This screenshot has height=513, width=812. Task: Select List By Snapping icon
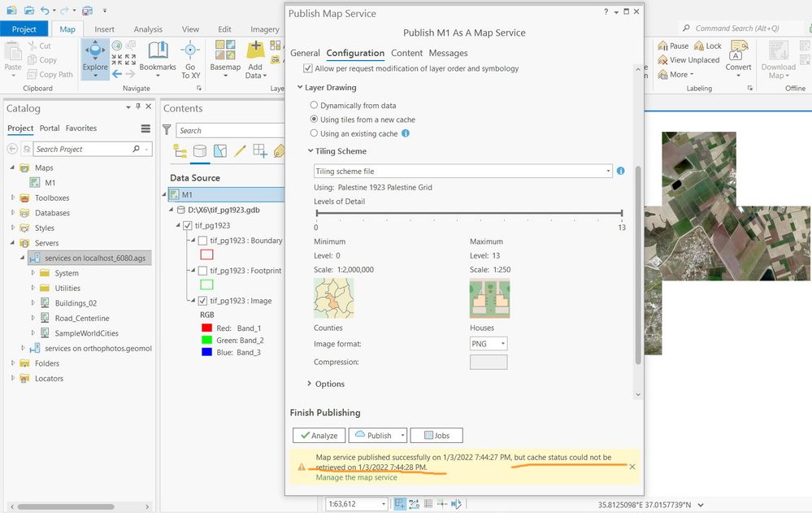click(x=260, y=150)
